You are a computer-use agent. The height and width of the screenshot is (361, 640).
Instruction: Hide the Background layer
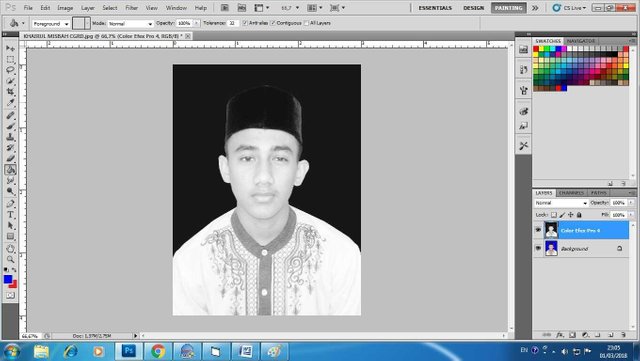pos(538,248)
